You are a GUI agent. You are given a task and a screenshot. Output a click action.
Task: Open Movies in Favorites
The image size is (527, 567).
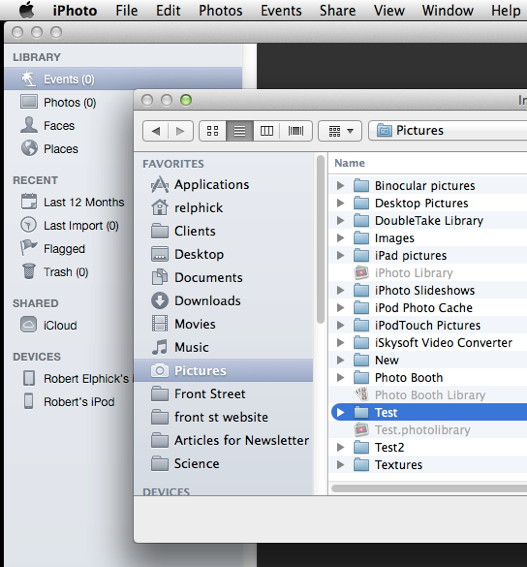click(183, 324)
